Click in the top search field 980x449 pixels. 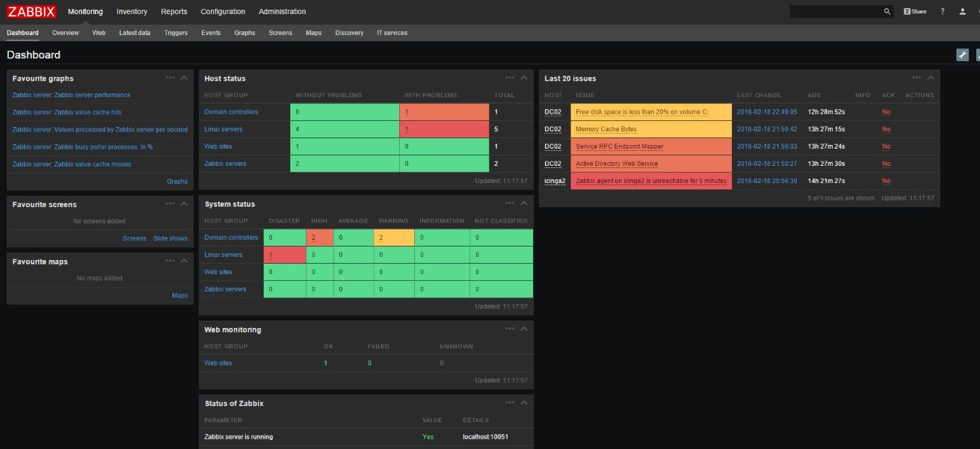tap(834, 12)
